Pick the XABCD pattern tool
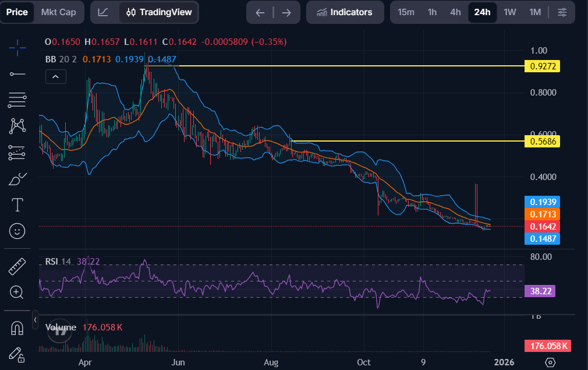 click(17, 126)
